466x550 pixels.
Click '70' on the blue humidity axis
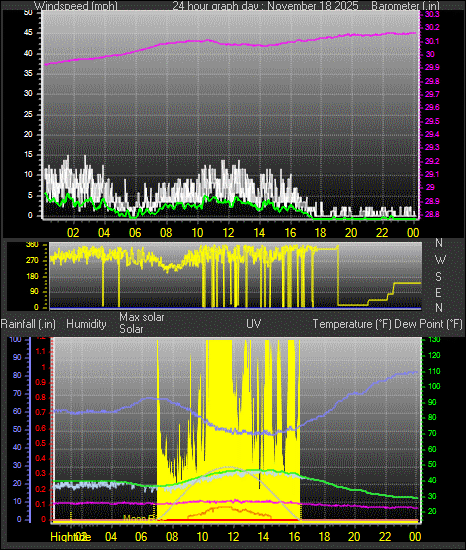coord(17,393)
